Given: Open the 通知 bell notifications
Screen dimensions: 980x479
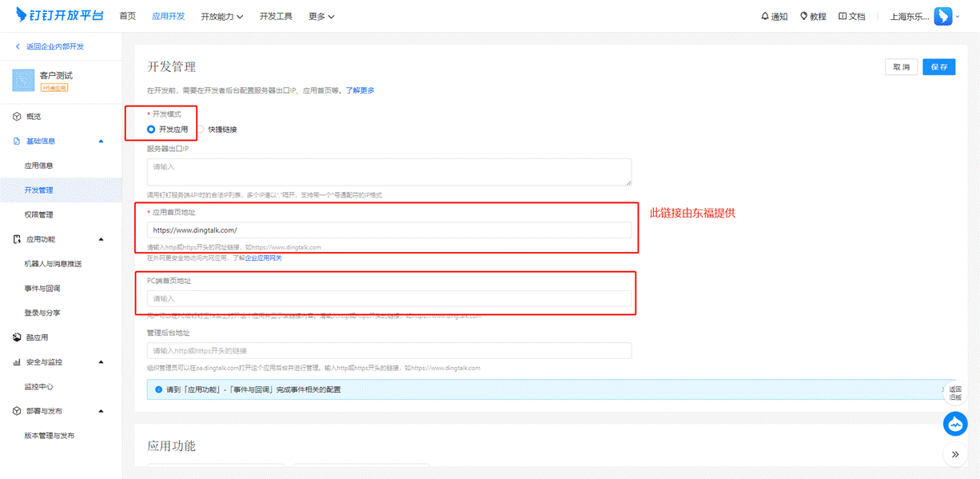Looking at the screenshot, I should tap(775, 17).
